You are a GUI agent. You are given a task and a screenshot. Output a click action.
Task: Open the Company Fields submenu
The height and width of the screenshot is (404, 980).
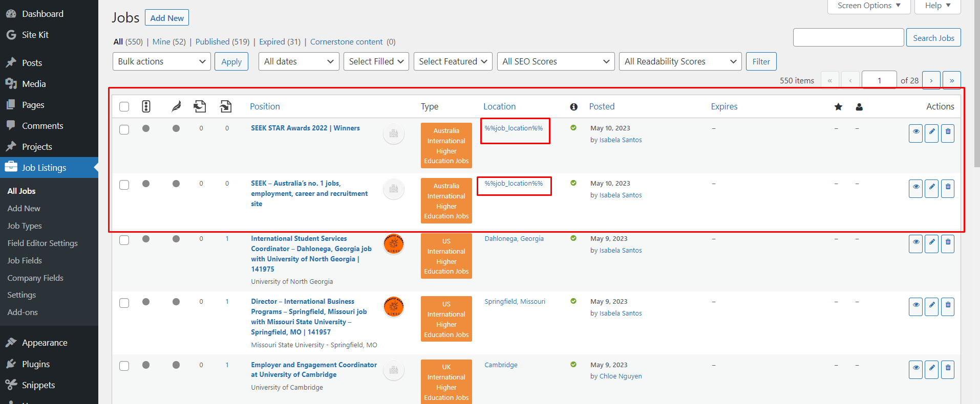click(35, 278)
